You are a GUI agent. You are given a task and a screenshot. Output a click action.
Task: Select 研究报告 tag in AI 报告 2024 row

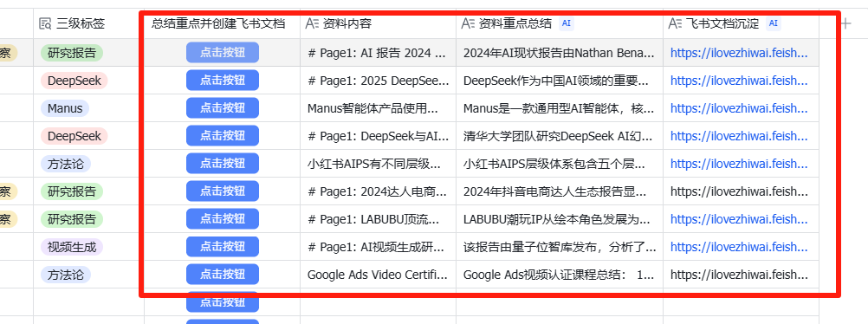72,53
